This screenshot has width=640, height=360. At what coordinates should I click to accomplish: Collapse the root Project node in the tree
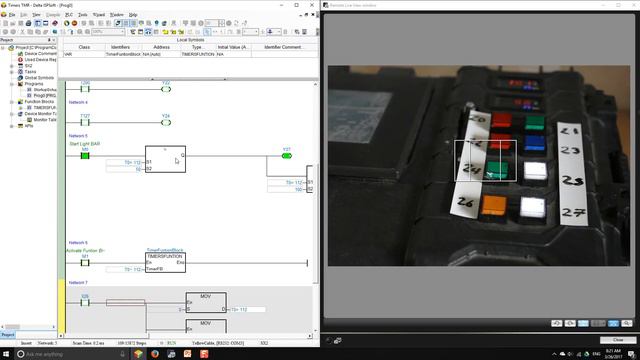point(3,48)
